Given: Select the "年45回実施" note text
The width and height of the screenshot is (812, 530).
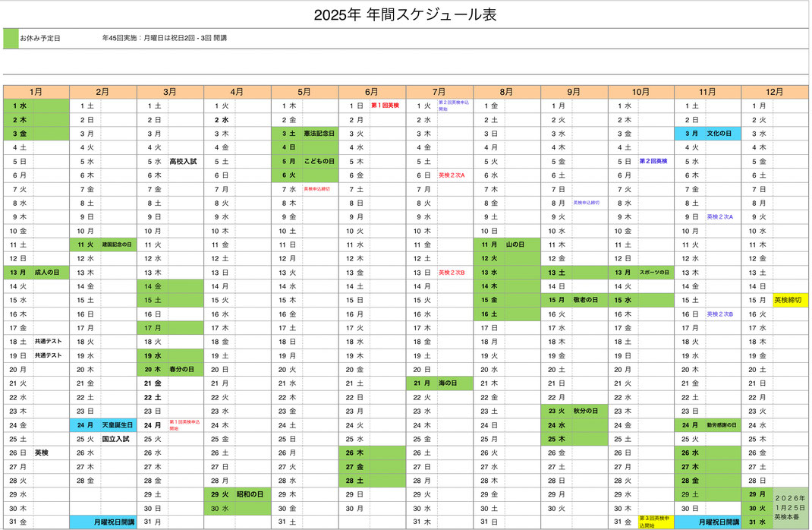Looking at the screenshot, I should (164, 38).
